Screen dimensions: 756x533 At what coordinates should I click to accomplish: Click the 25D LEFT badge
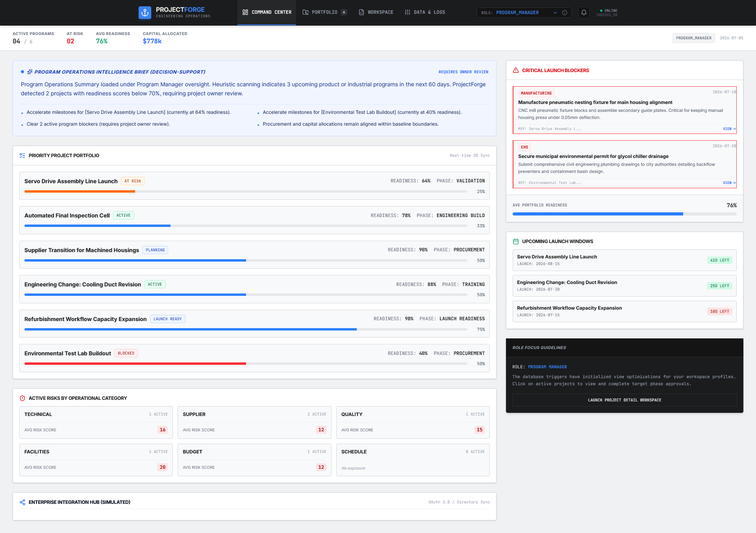pos(720,286)
